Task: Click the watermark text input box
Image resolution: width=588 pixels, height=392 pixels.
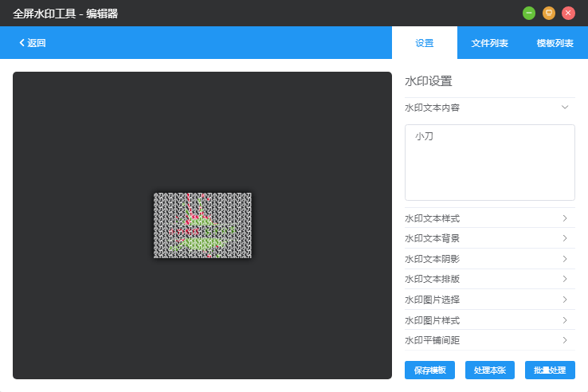Action: pyautogui.click(x=489, y=162)
